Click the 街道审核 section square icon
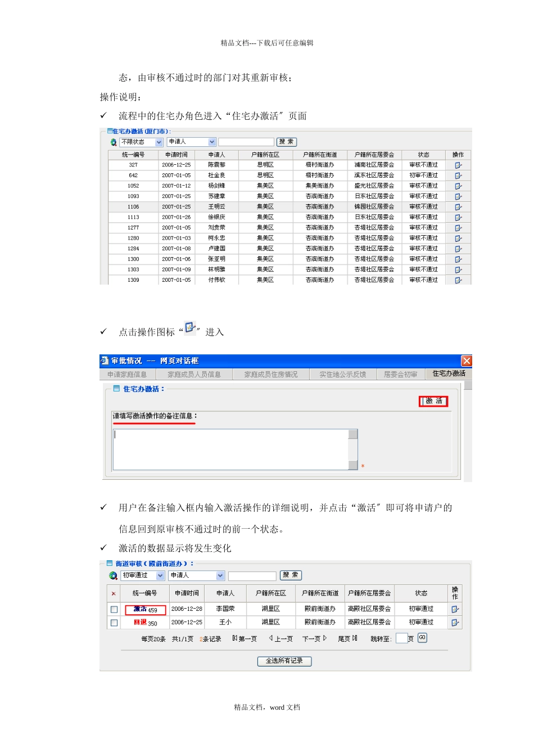534x756 pixels. pos(110,563)
